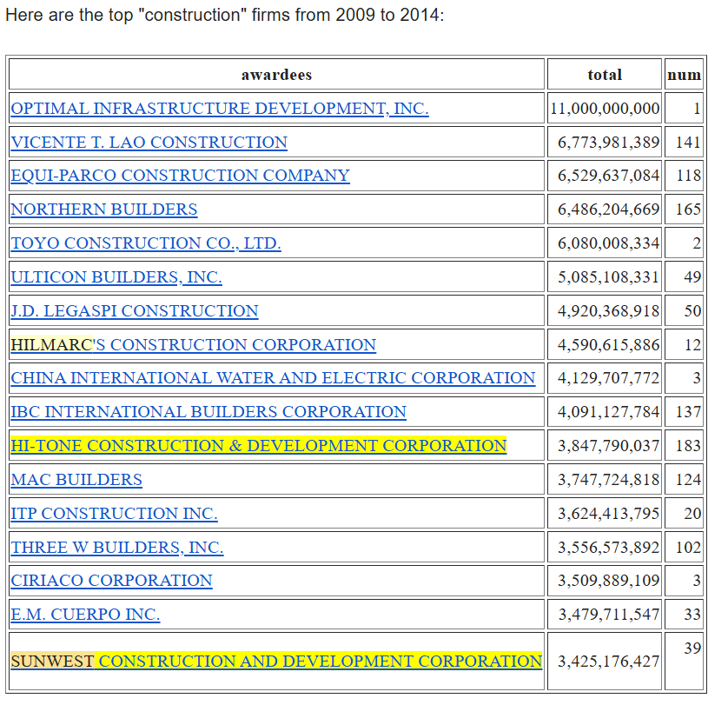
Task: Click Ulticon Builders, Inc. link
Action: point(116,277)
